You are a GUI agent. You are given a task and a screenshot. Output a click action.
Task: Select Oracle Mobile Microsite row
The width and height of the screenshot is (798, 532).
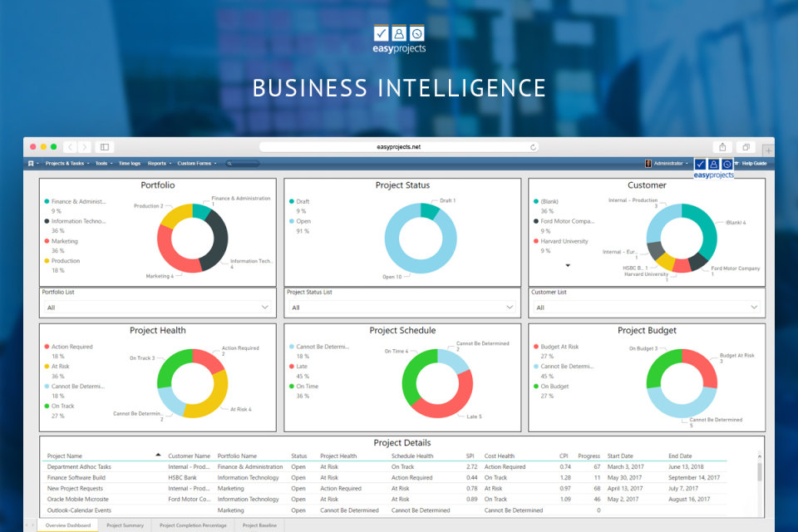tap(384, 500)
